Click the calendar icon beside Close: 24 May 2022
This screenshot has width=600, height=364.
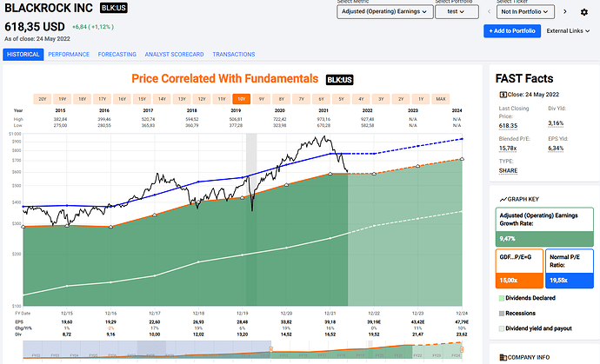503,95
